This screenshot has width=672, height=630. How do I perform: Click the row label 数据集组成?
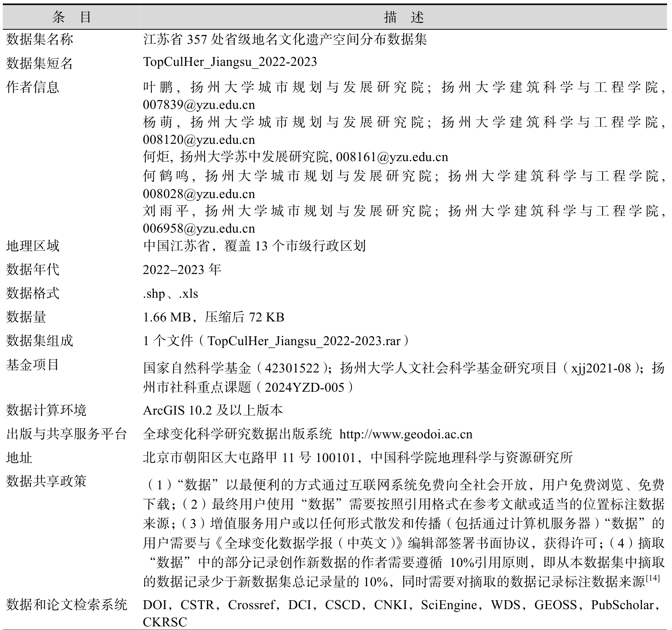pyautogui.click(x=39, y=341)
